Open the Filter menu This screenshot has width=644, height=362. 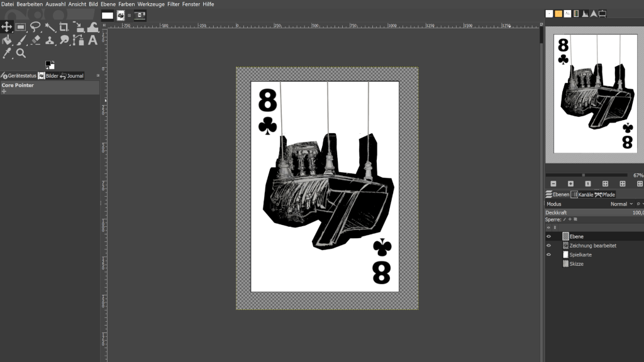click(173, 4)
